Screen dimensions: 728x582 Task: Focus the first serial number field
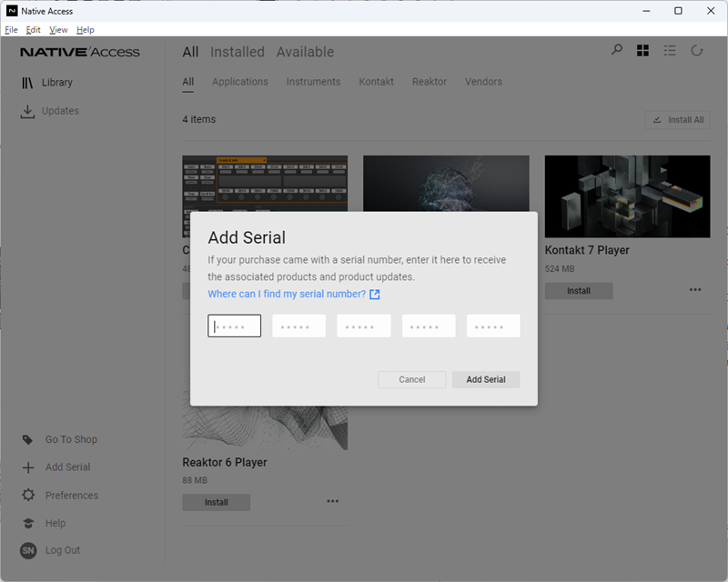click(235, 326)
